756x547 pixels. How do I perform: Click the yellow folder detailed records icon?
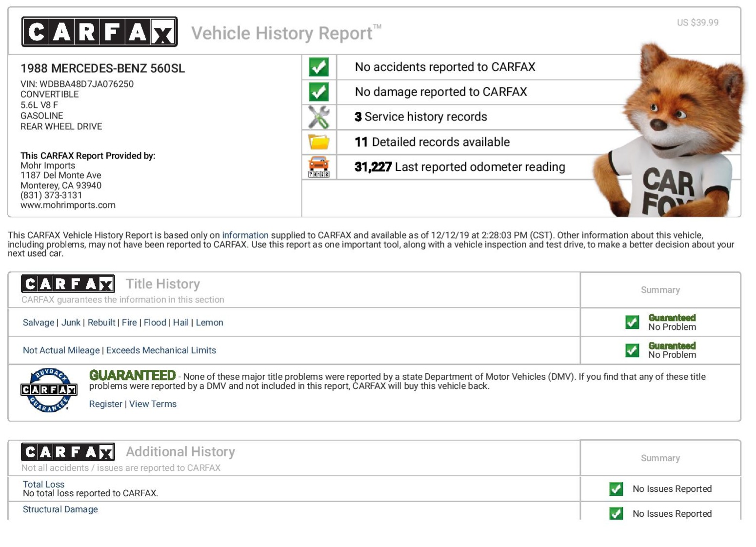pyautogui.click(x=318, y=142)
